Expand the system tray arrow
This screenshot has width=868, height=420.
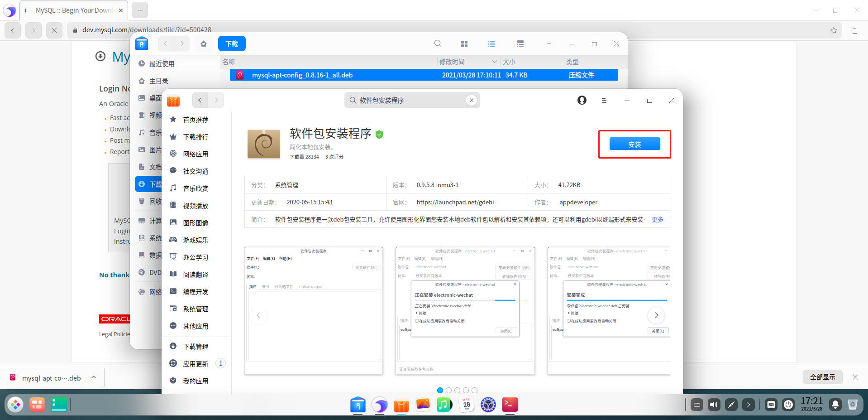click(x=749, y=405)
